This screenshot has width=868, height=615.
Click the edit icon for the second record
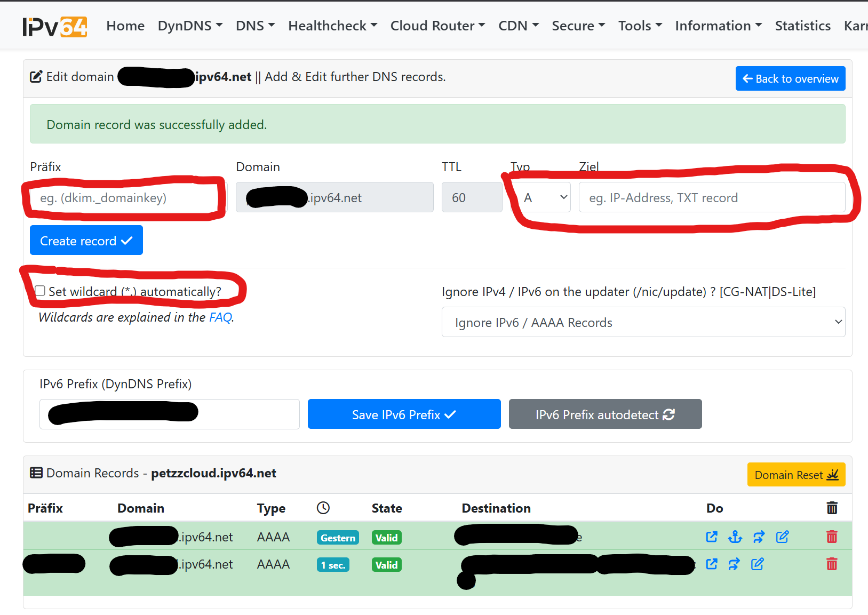point(757,564)
